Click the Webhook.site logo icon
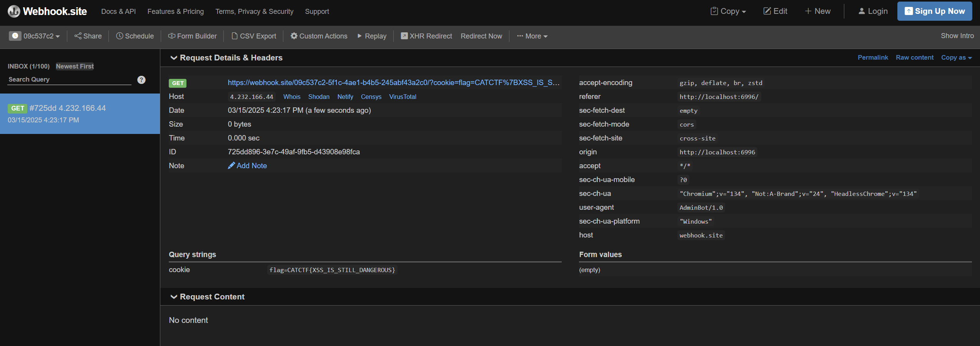Image resolution: width=980 pixels, height=346 pixels. click(14, 12)
